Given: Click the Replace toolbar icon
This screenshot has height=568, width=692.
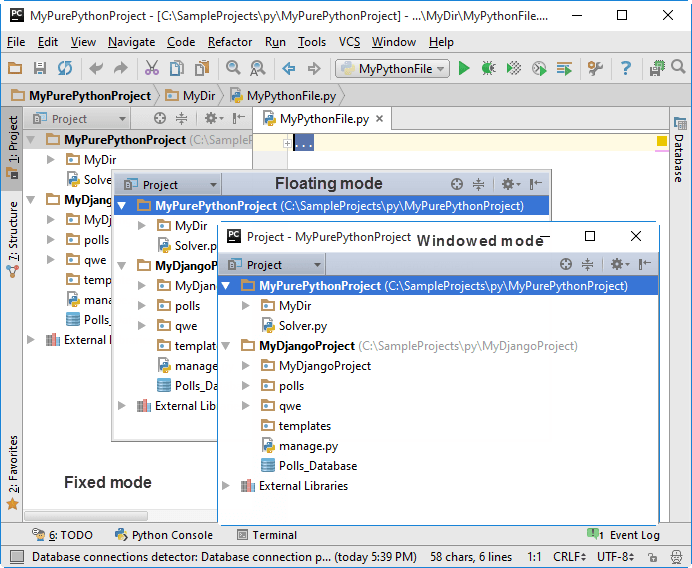Looking at the screenshot, I should [x=258, y=68].
